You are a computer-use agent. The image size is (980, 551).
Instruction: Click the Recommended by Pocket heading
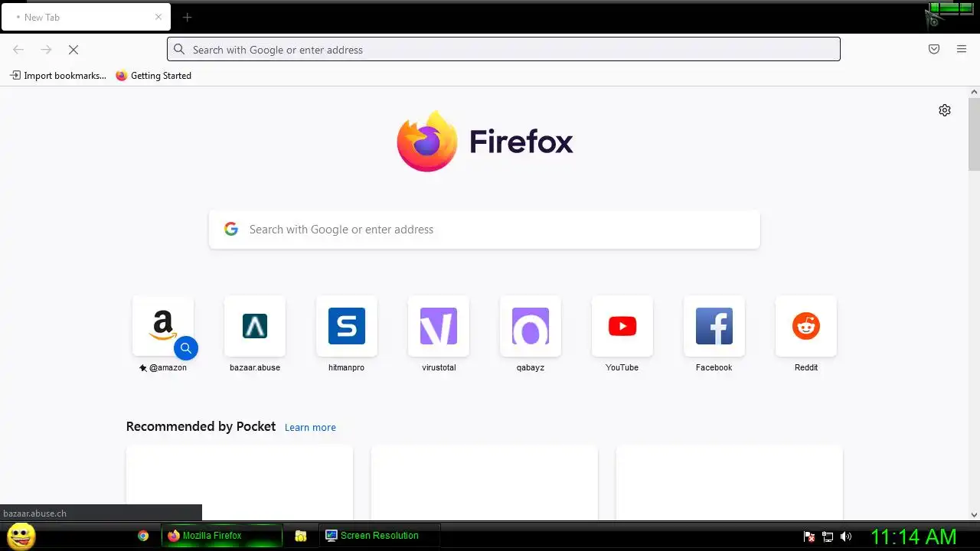point(201,426)
